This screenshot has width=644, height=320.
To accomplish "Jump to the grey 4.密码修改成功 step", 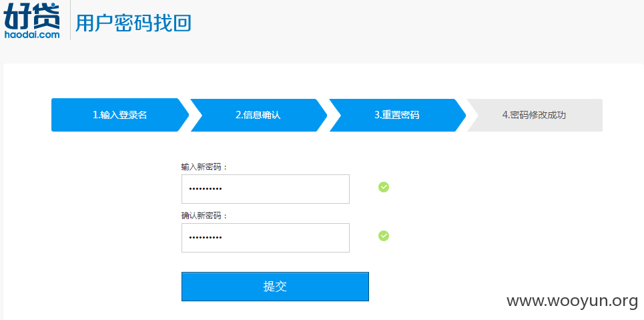I will click(534, 115).
